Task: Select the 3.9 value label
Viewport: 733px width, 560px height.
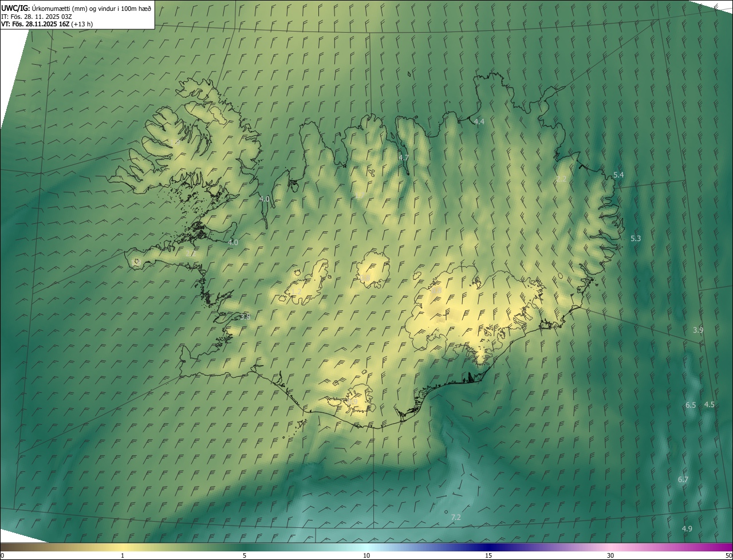Action: pyautogui.click(x=698, y=330)
